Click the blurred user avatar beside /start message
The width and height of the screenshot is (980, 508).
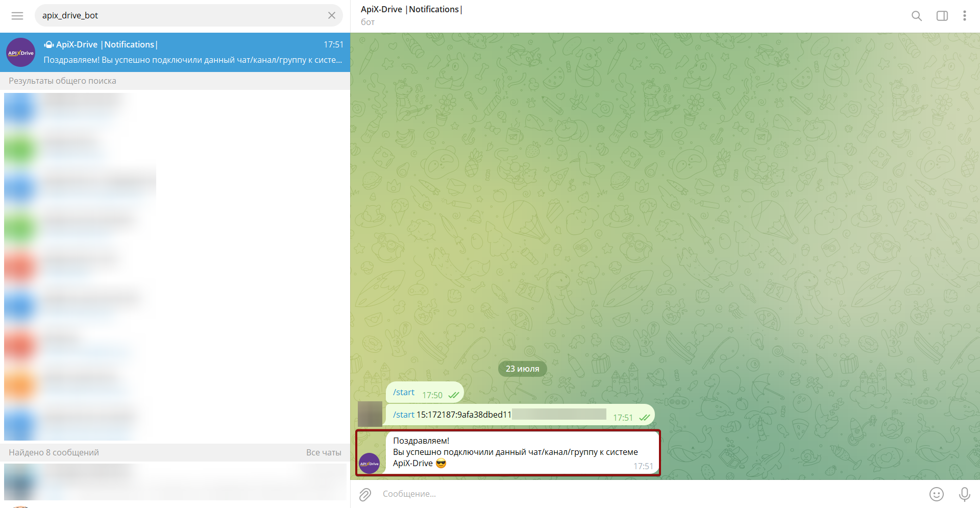coord(370,414)
